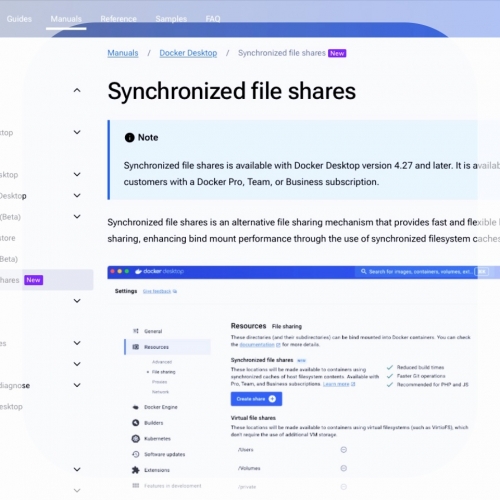Click the Note info icon
500x500 pixels.
click(129, 137)
